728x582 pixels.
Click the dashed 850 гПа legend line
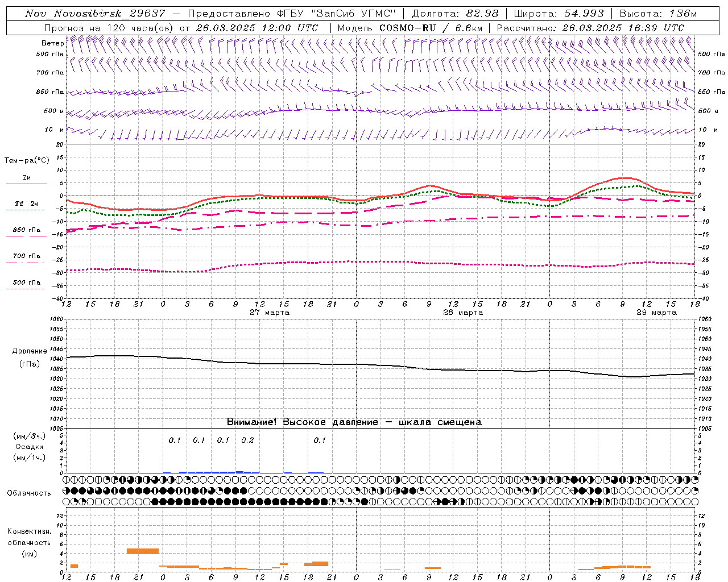pyautogui.click(x=25, y=236)
